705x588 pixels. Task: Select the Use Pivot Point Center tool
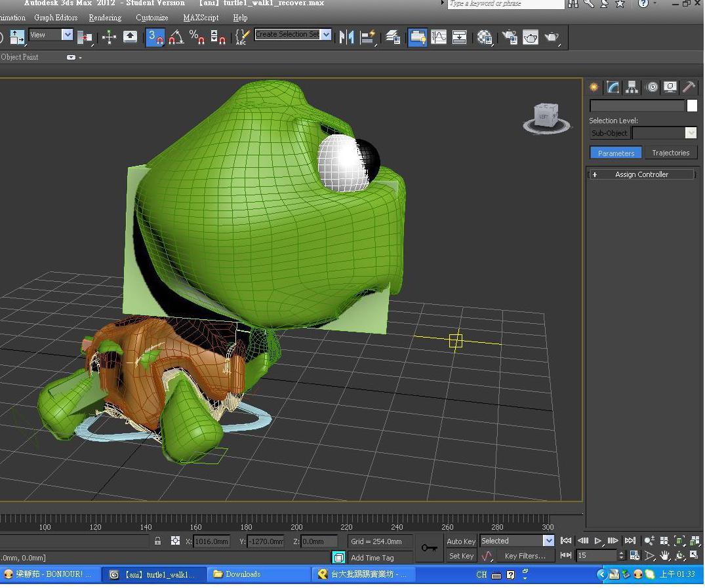pos(85,37)
